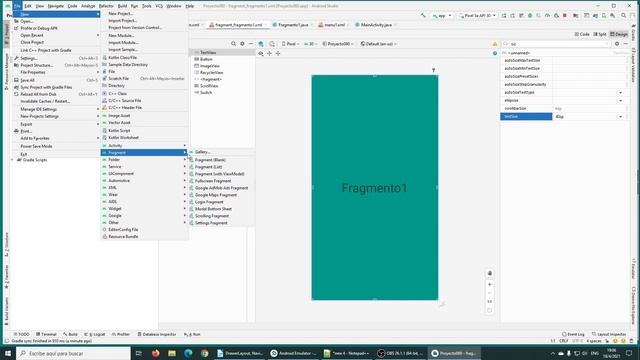Open the Default (en-us) locale dropdown

click(378, 44)
